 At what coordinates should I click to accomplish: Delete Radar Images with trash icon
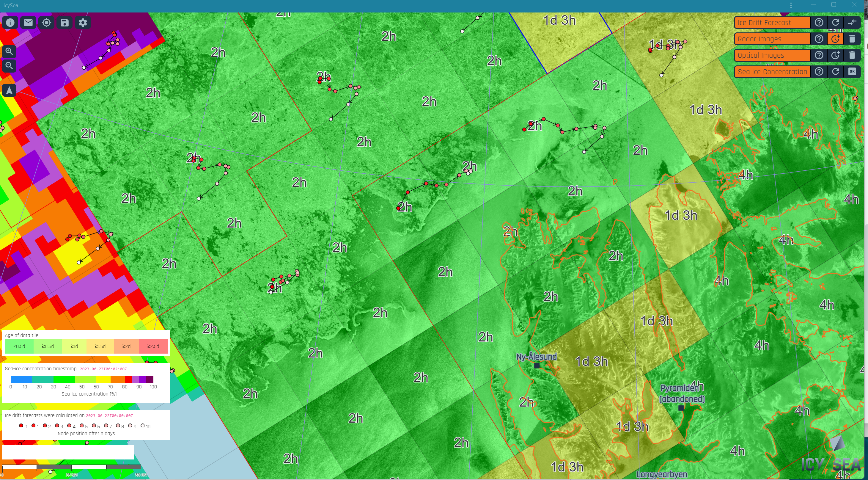coord(852,39)
